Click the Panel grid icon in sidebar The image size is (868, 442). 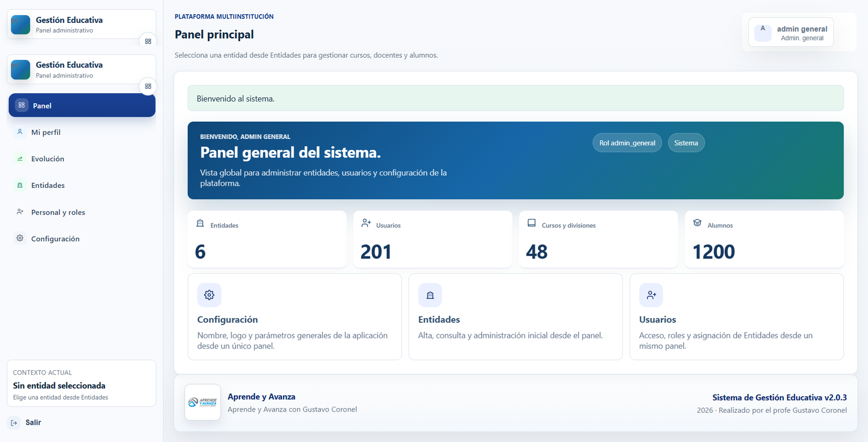[22, 105]
